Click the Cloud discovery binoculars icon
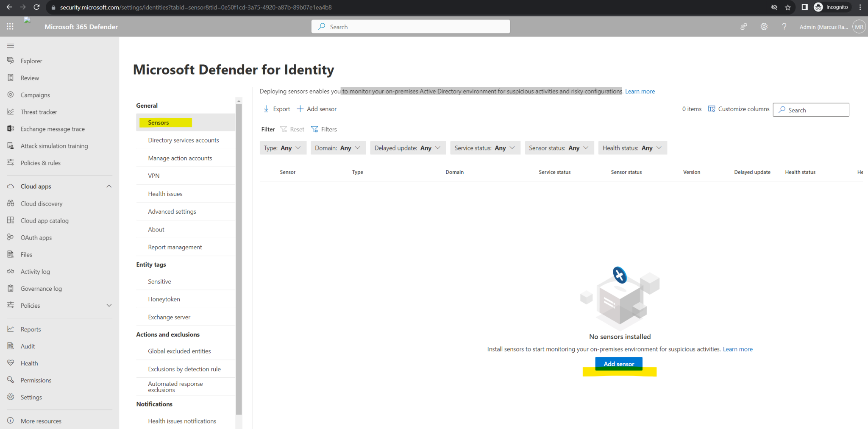The image size is (868, 429). [11, 203]
